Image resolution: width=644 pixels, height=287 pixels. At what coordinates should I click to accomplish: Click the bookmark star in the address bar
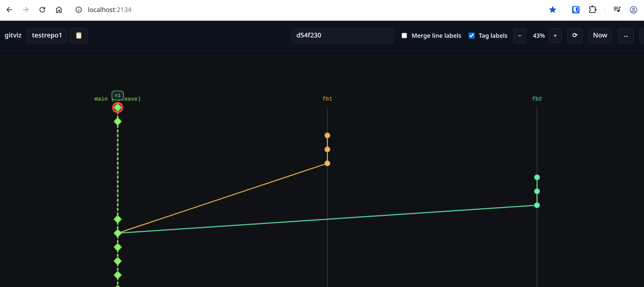553,10
